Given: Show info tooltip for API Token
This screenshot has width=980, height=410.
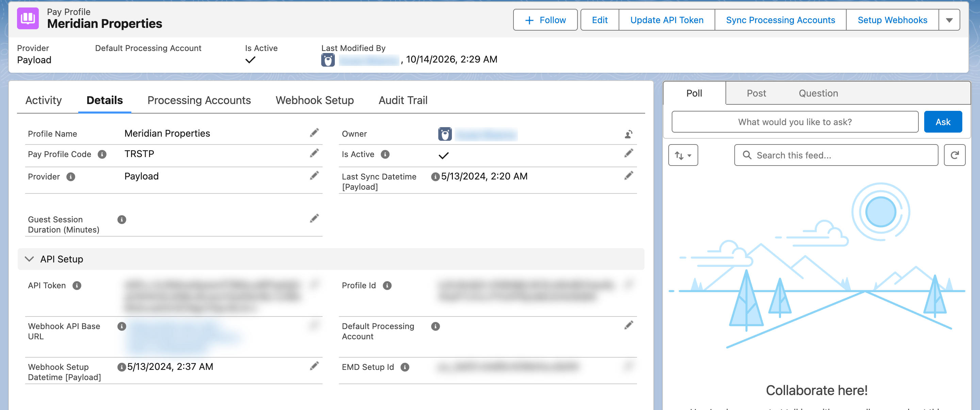Looking at the screenshot, I should (77, 285).
